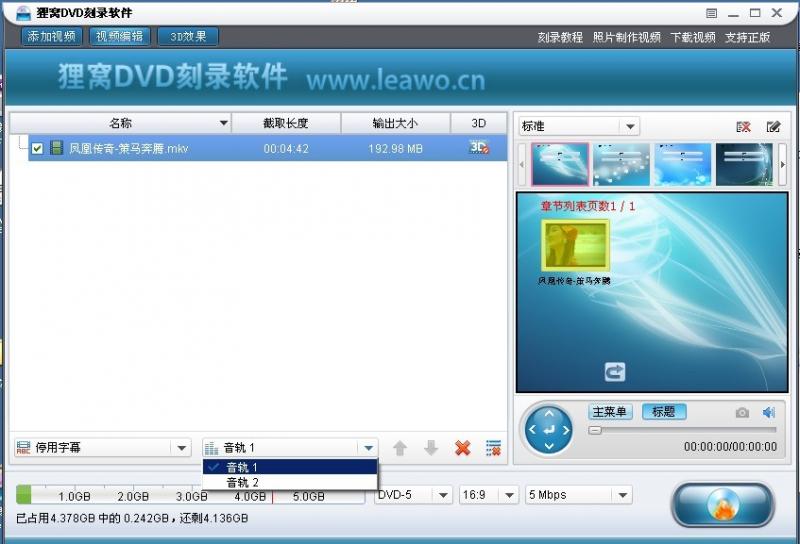Open the 16:9 aspect ratio dropdown
The width and height of the screenshot is (800, 544).
coord(488,494)
